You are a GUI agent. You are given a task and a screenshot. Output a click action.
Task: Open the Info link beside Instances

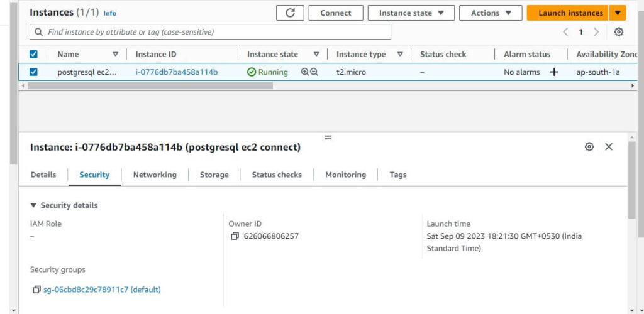pos(109,13)
